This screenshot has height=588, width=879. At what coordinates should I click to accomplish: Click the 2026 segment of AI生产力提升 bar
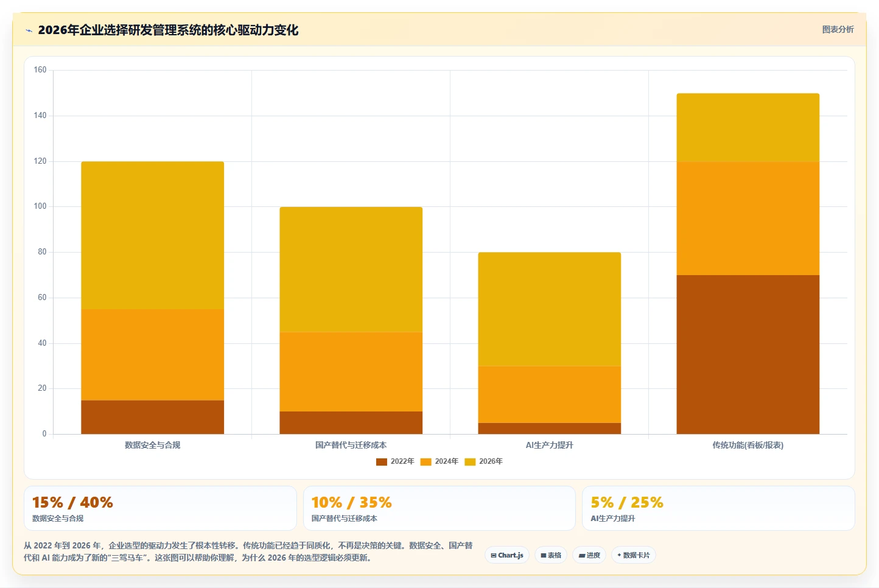point(550,309)
